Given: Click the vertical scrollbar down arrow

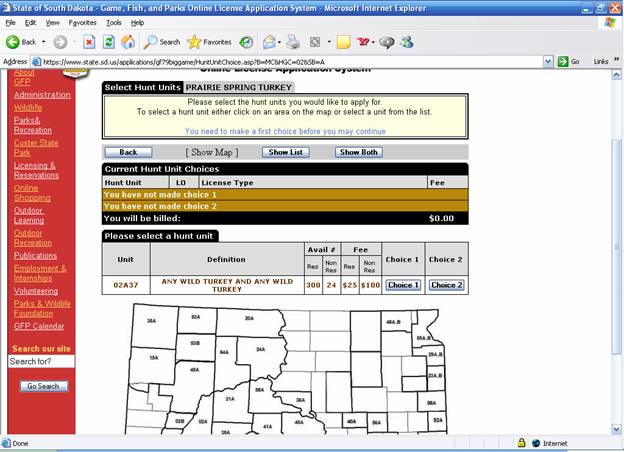Looking at the screenshot, I should point(616,429).
